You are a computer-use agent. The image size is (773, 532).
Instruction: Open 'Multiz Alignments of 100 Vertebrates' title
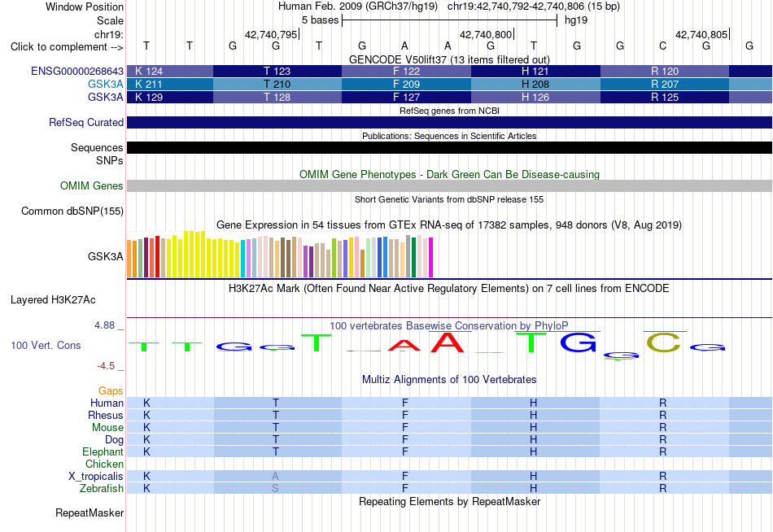point(449,380)
